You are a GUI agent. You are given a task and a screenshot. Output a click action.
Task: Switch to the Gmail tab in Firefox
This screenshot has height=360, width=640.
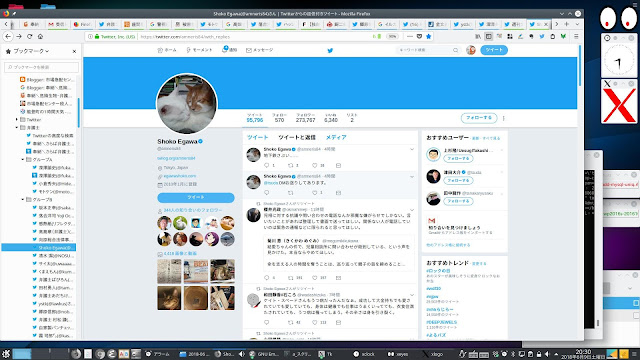click(x=57, y=24)
